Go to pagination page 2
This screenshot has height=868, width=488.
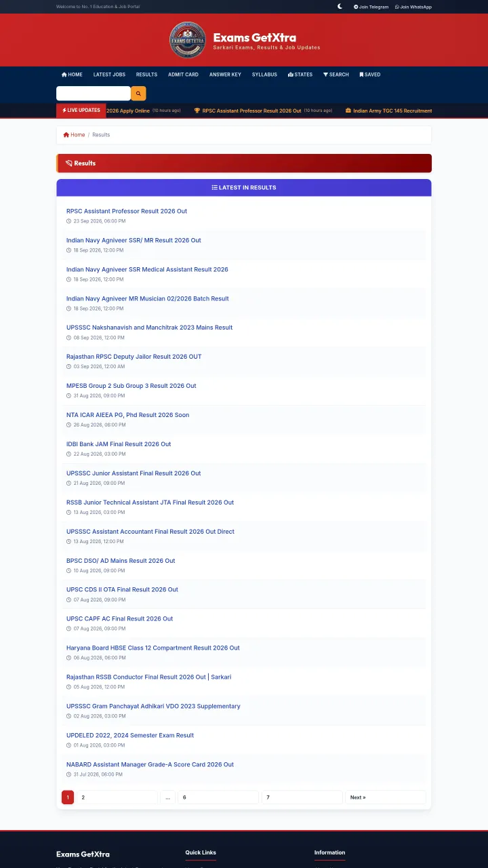click(117, 797)
